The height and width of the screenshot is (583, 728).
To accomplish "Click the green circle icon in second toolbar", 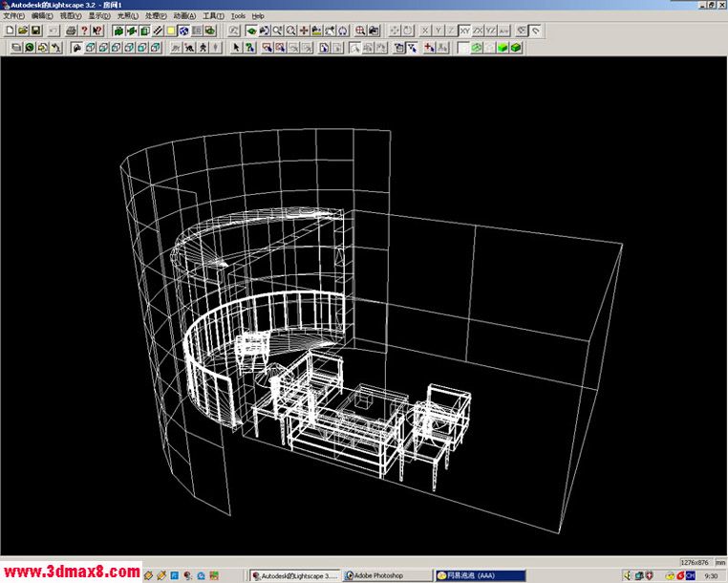I will tap(30, 48).
